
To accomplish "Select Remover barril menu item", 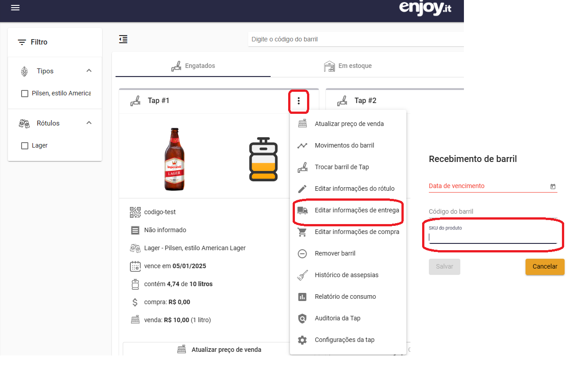I will (x=348, y=253).
